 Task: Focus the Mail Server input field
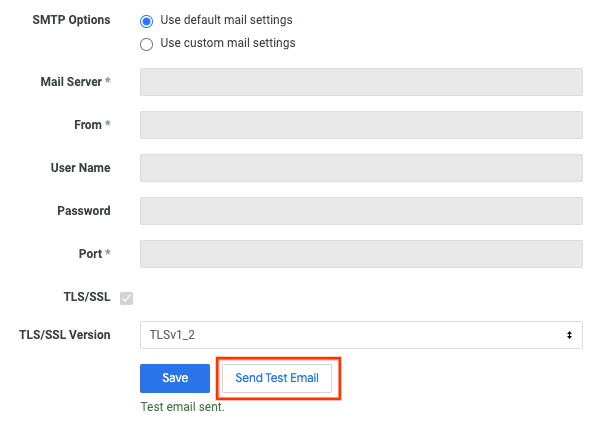[x=361, y=82]
